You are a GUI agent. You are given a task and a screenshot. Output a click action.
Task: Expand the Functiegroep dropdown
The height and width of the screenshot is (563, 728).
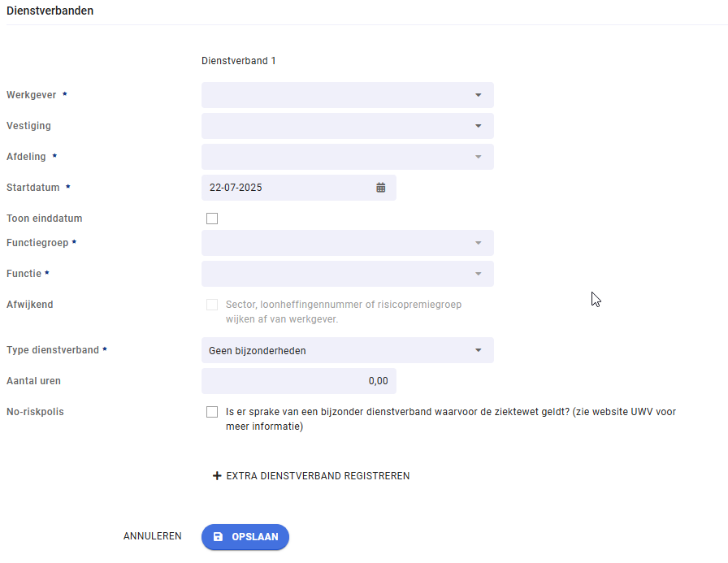[x=347, y=243]
